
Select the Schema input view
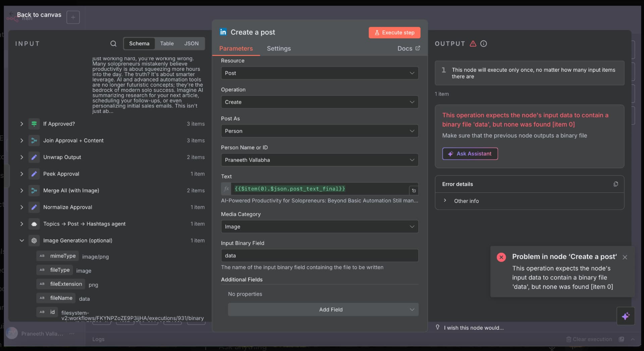139,44
